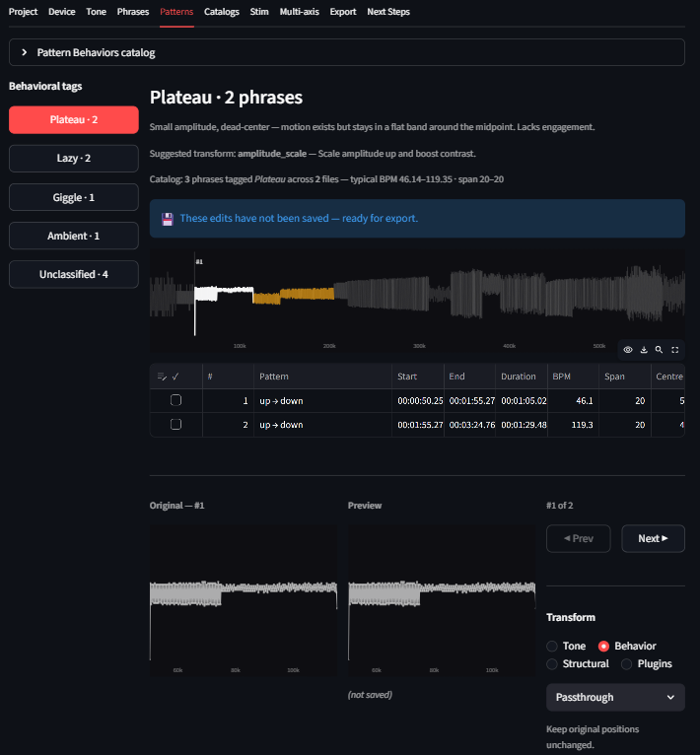Select the Lazy · 2 behavioral tag
Screen dimensions: 700x755
[73, 158]
